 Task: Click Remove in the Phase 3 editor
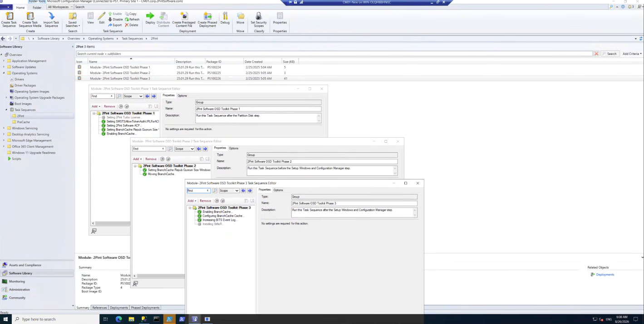[206, 201]
